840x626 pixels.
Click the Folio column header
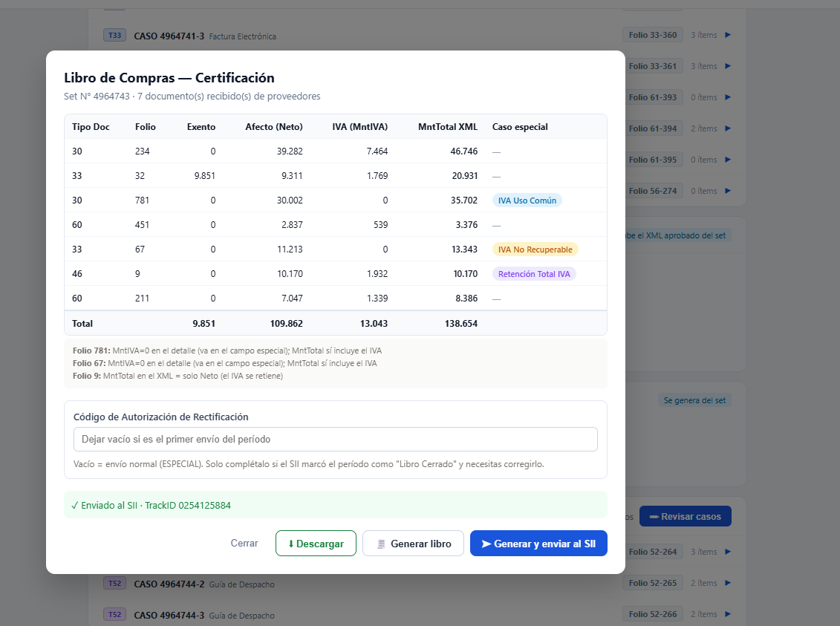pos(145,127)
